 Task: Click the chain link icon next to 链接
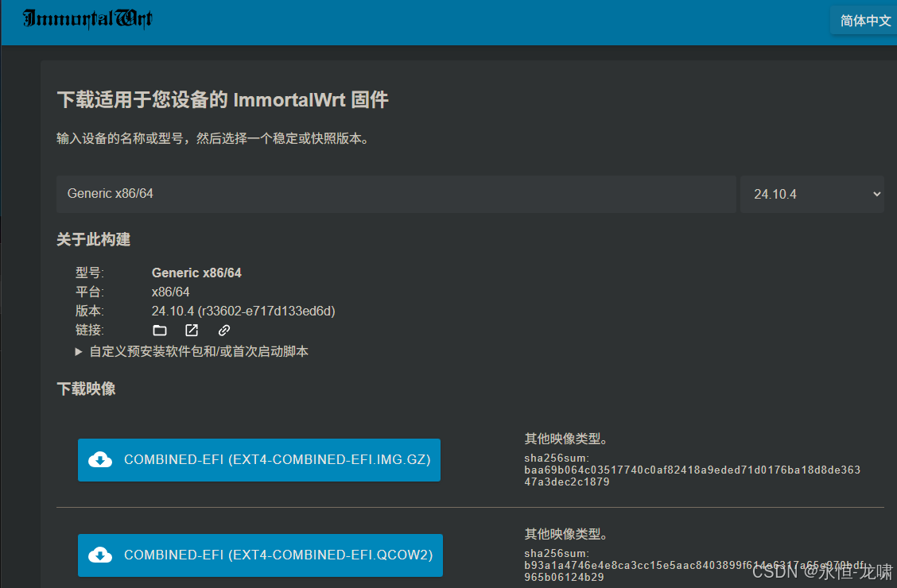[224, 331]
